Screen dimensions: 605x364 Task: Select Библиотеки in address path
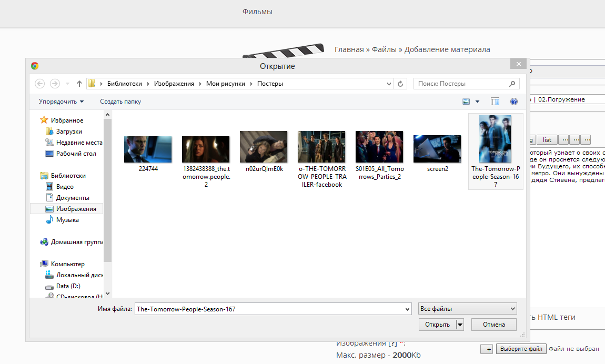[x=124, y=84]
